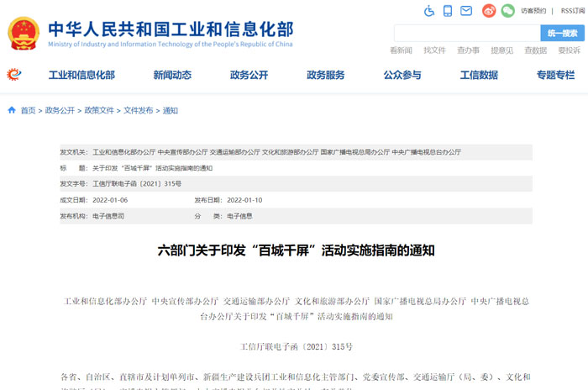The width and height of the screenshot is (588, 390).
Task: Go to 公众参与 in the navigation bar
Action: pos(402,75)
